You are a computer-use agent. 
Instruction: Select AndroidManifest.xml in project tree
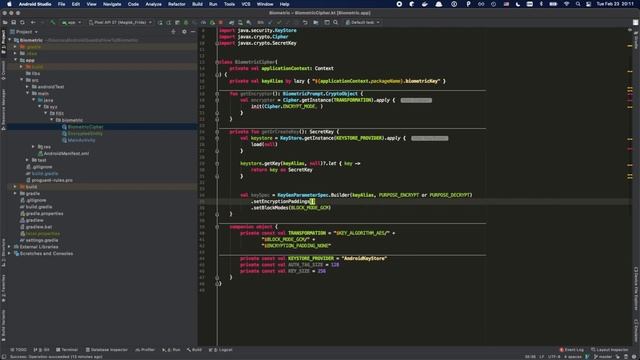pyautogui.click(x=66, y=153)
